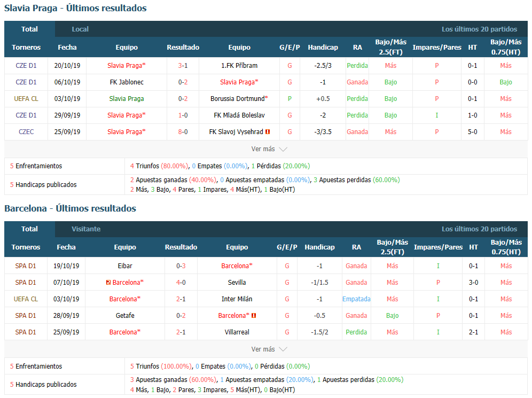
Task: Click the handicap value +0.5
Action: pos(323,99)
